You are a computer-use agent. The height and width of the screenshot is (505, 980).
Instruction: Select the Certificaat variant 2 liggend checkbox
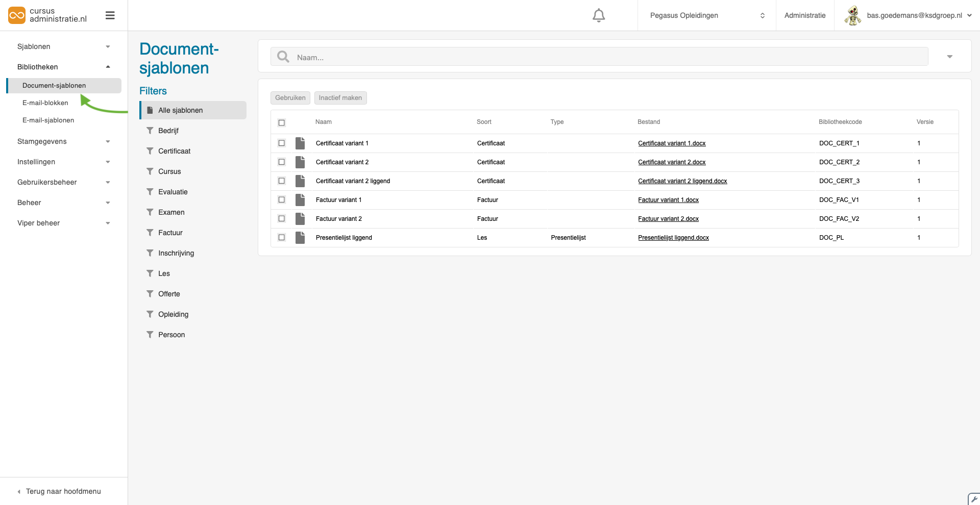(282, 181)
